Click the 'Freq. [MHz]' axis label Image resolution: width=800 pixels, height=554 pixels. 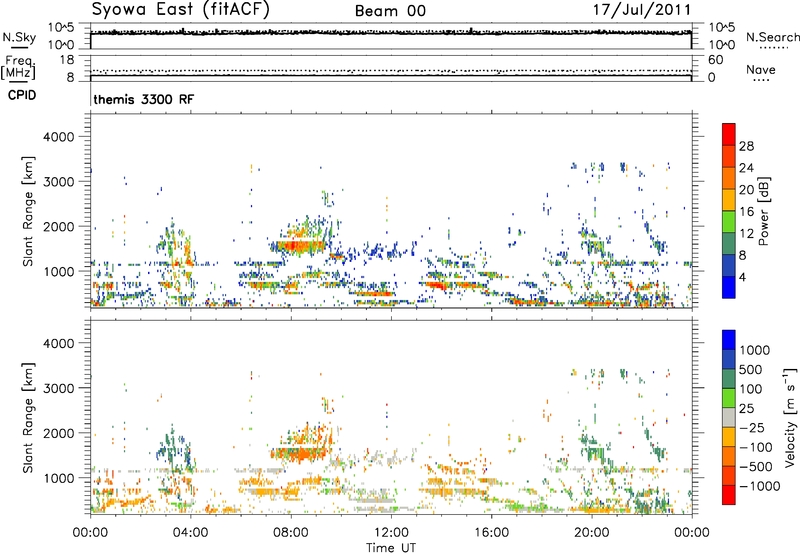click(x=18, y=67)
